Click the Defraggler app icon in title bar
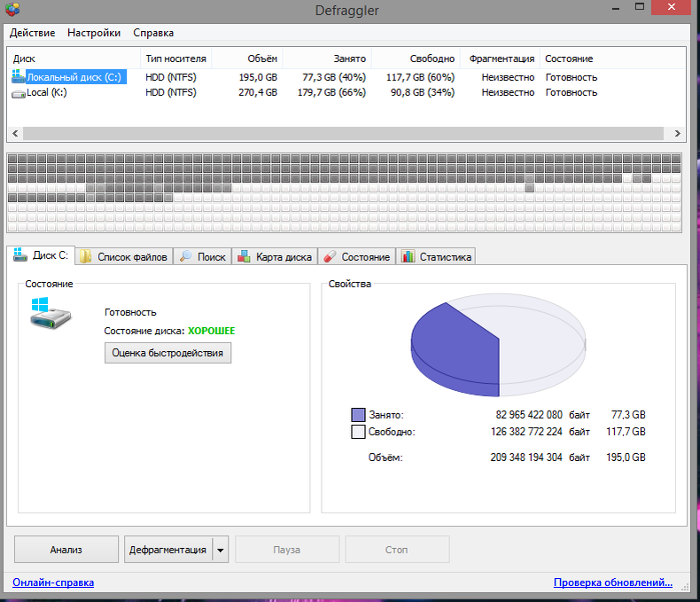Screen dimensions: 700x602 pos(12,10)
